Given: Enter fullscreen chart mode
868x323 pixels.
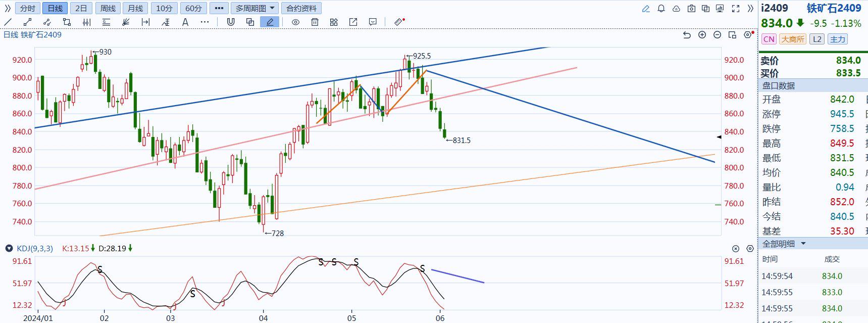Looking at the screenshot, I should (x=736, y=9).
